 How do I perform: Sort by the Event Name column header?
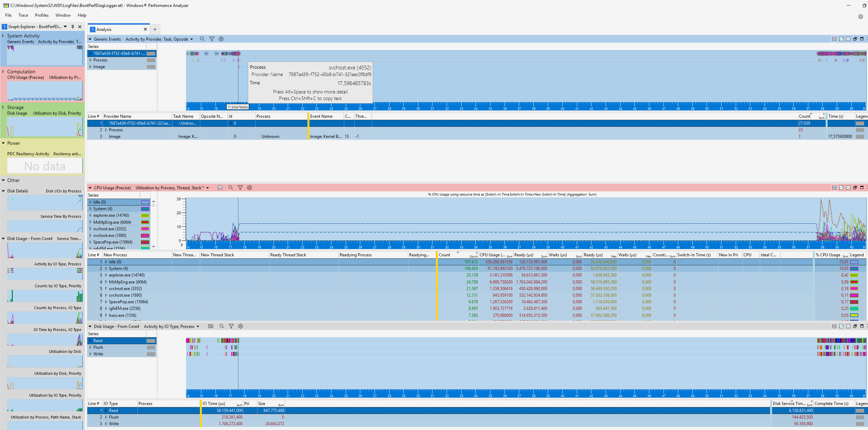326,116
